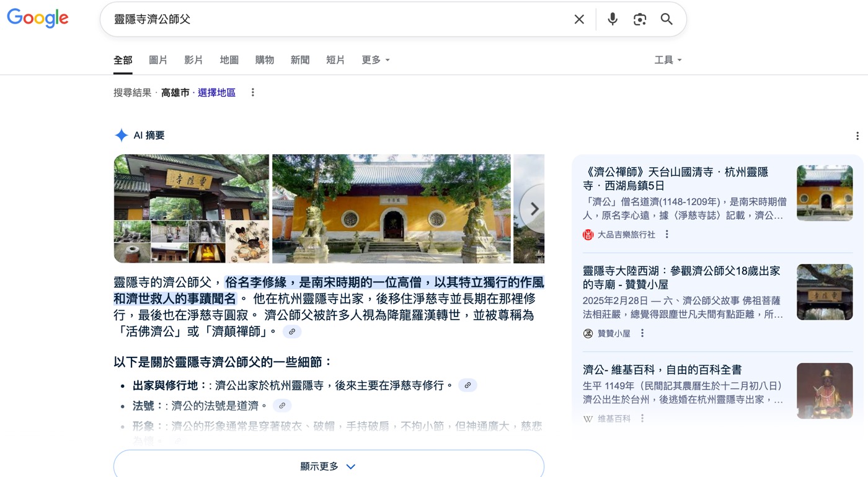This screenshot has width=868, height=477.
Task: Click the blue AI 摘要 sparkle icon
Action: (122, 135)
